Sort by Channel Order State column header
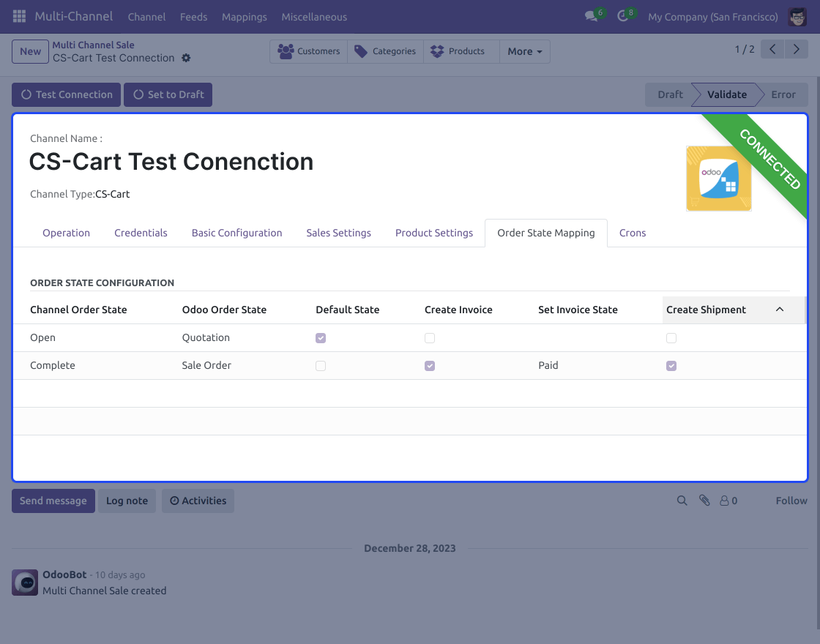Viewport: 820px width, 644px height. point(78,310)
